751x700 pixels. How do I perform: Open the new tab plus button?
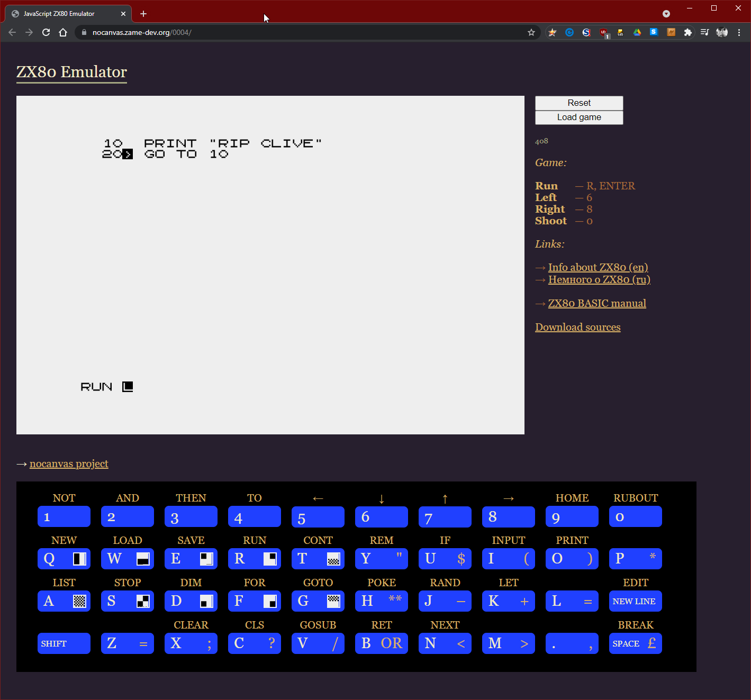pos(143,14)
